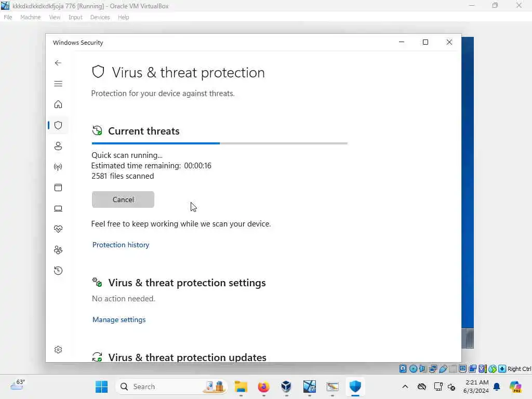Open Device performance & health heart icon
Image resolution: width=532 pixels, height=399 pixels.
click(58, 229)
